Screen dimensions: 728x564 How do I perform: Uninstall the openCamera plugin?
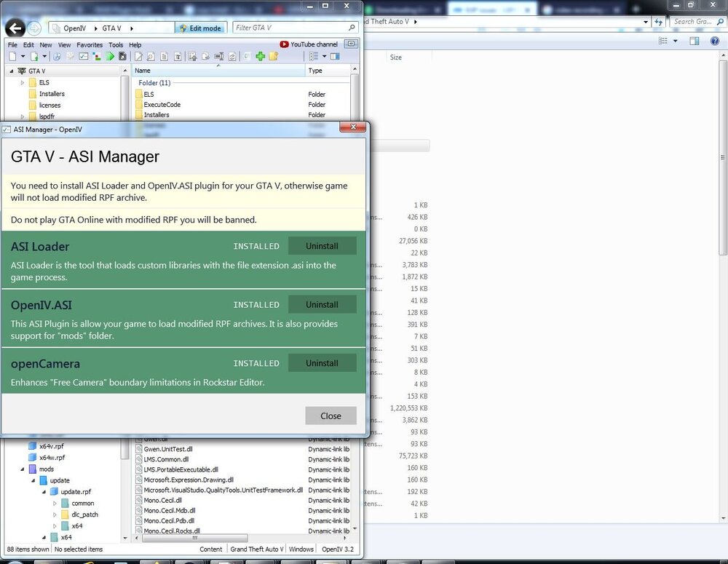pyautogui.click(x=323, y=363)
